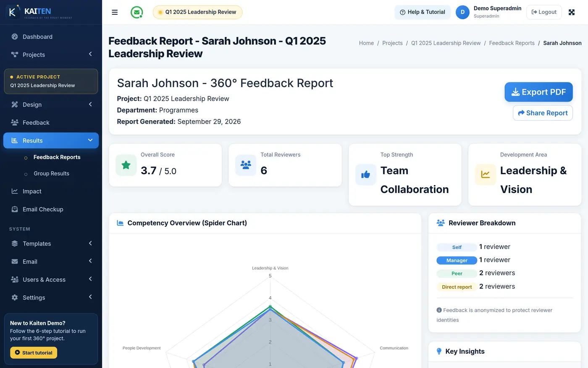Expand the Email menu chevron

point(90,261)
